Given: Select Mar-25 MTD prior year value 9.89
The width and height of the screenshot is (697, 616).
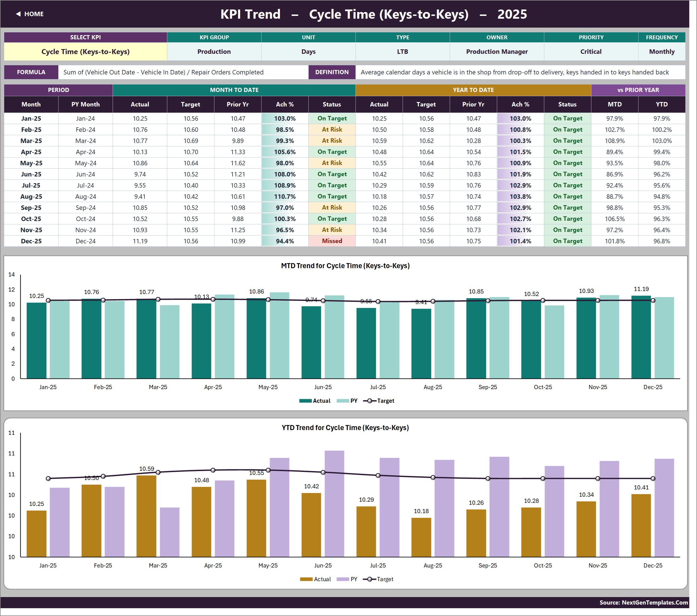Looking at the screenshot, I should click(x=238, y=141).
